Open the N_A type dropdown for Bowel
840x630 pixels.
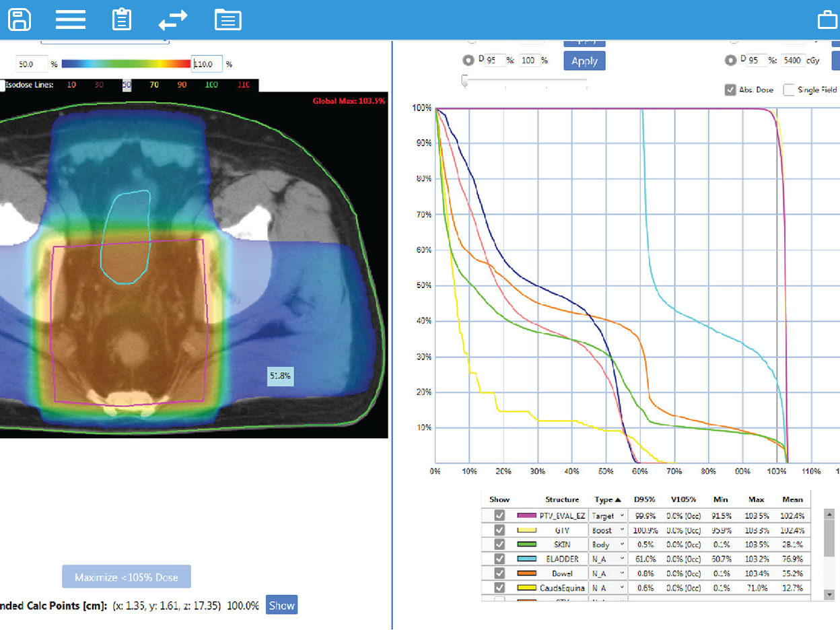click(x=608, y=573)
